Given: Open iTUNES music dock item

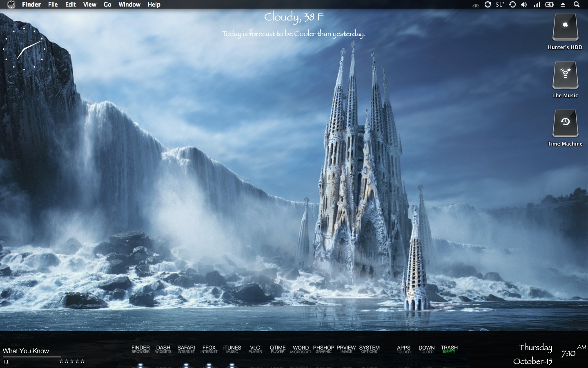Looking at the screenshot, I should pyautogui.click(x=232, y=349).
